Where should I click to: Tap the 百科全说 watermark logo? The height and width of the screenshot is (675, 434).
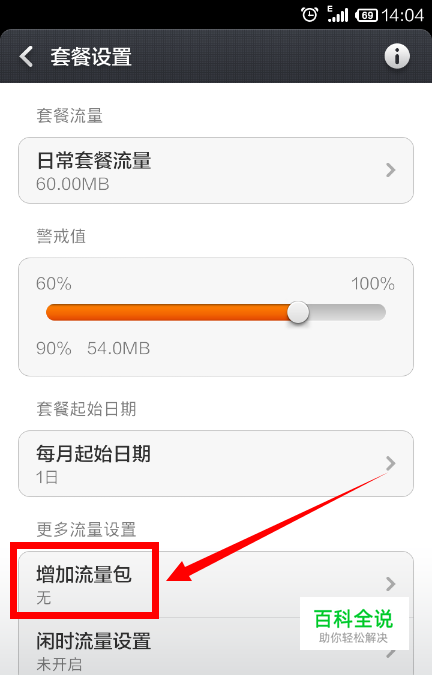354,624
